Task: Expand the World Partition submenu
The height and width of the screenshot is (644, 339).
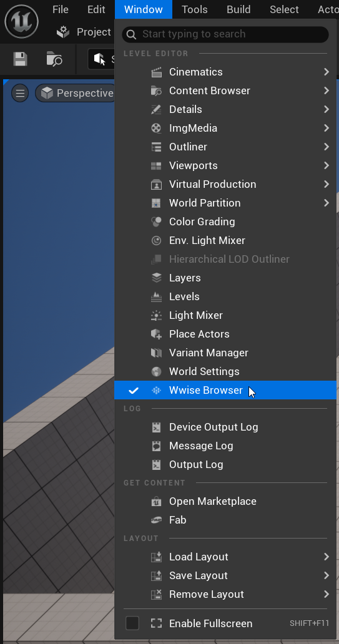Action: coord(225,203)
